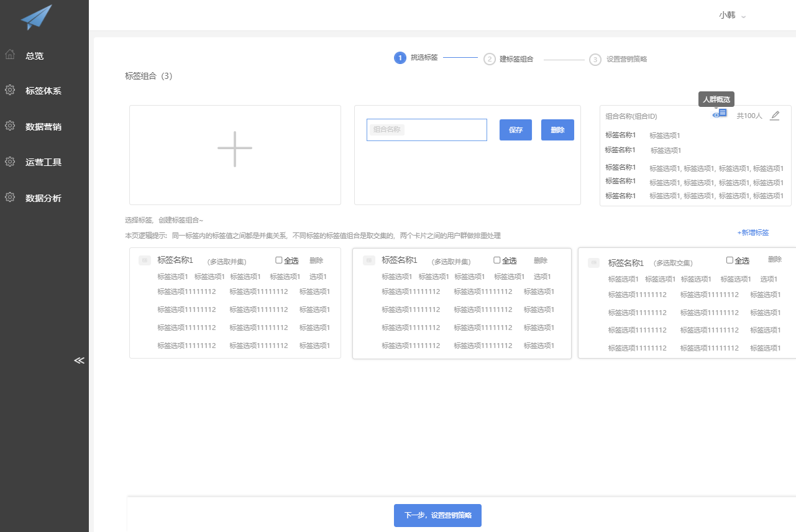Go to 数据分析 in the sidebar

[43, 198]
